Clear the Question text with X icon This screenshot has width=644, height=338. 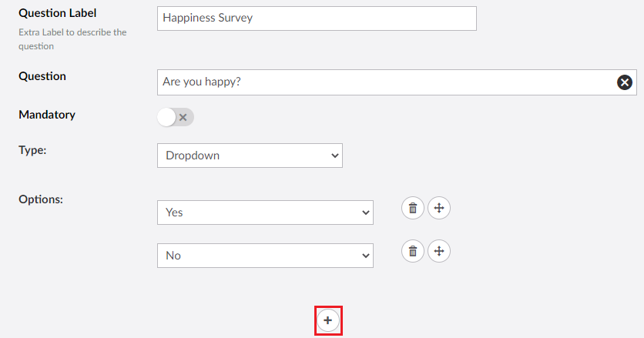click(625, 82)
